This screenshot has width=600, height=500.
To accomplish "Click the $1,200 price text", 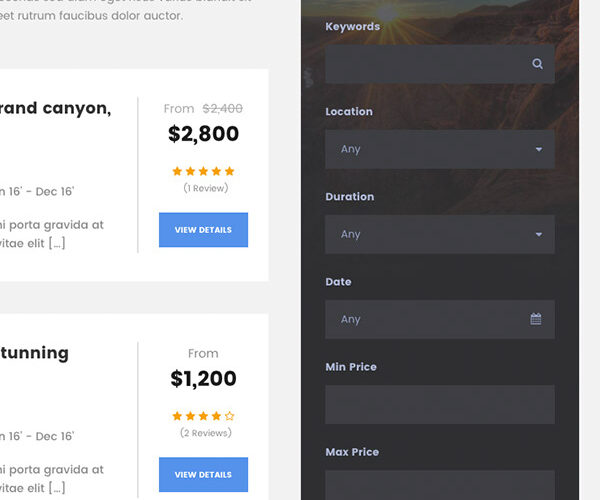I will [x=203, y=379].
